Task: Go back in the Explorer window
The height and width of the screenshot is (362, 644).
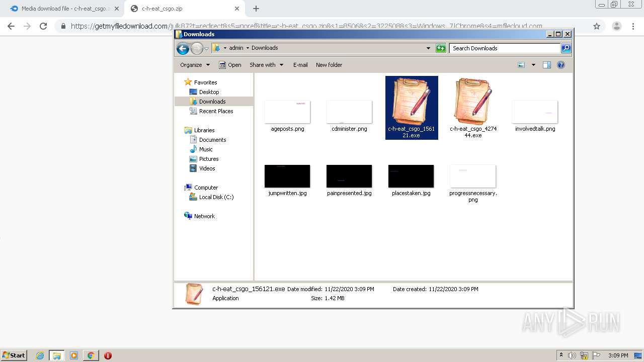Action: click(183, 48)
